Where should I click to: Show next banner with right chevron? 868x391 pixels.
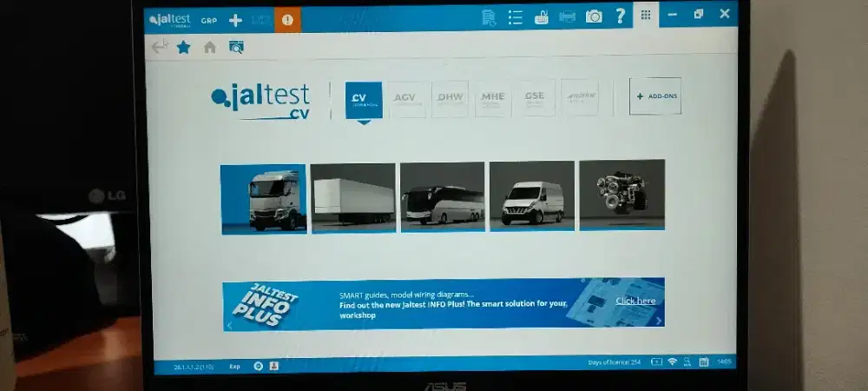658,321
